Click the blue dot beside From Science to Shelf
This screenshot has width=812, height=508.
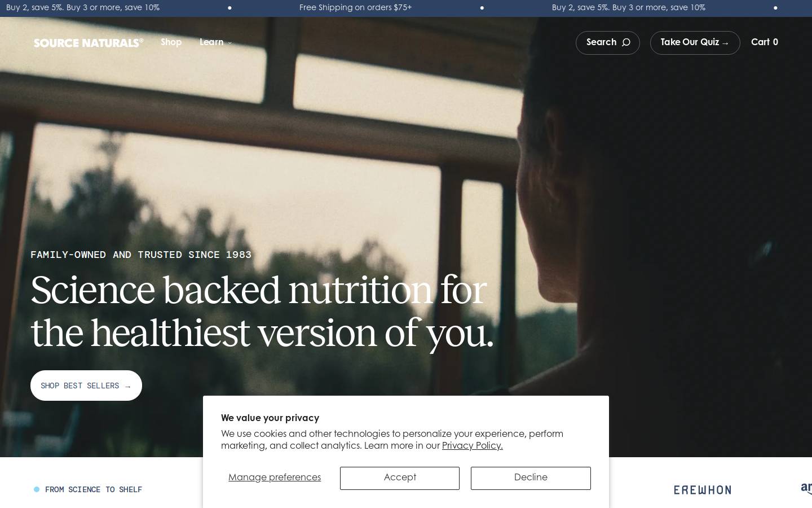click(37, 489)
